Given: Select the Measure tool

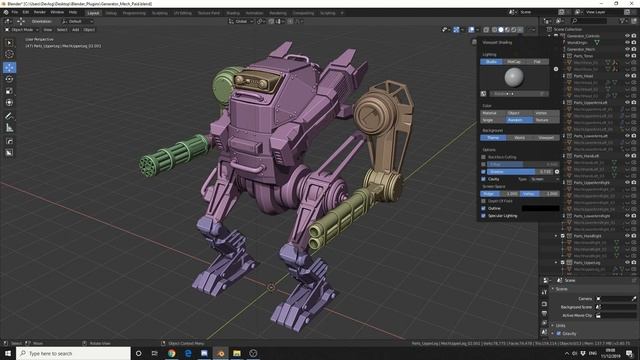Looking at the screenshot, I should pyautogui.click(x=9, y=128).
